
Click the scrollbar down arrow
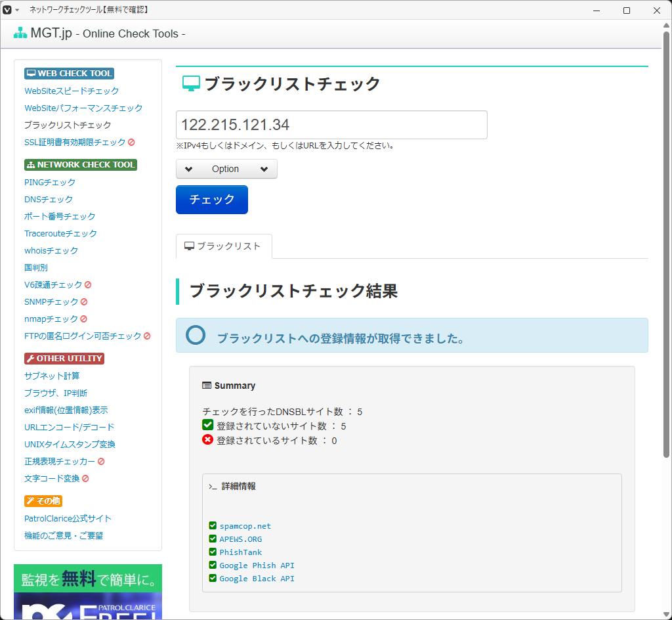pos(667,615)
